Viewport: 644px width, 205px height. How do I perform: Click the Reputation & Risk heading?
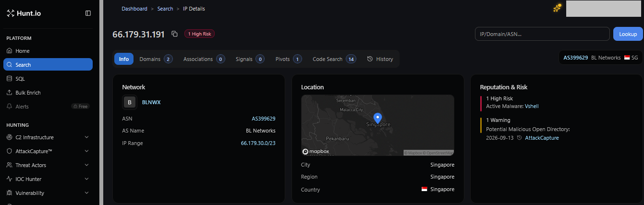pyautogui.click(x=504, y=87)
